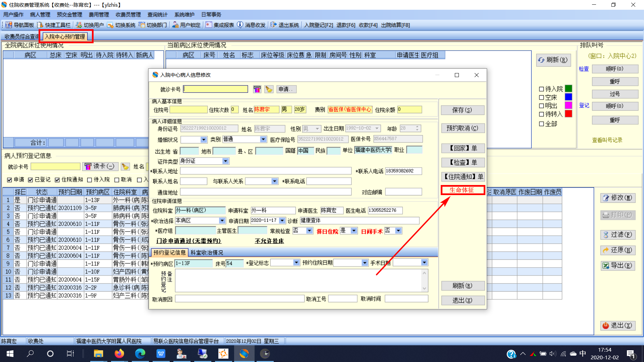Click the user lock icon 用户锁定
This screenshot has width=644, height=362.
coord(175,25)
